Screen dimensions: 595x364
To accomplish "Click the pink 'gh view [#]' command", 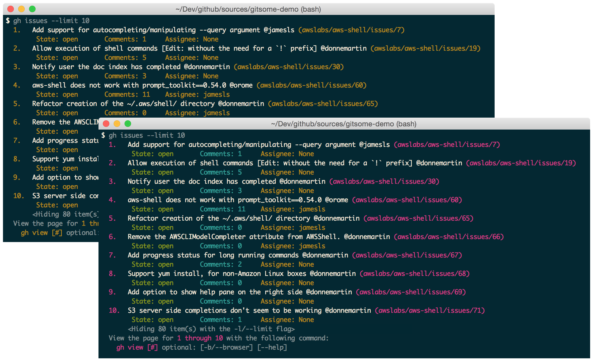I will coord(137,347).
